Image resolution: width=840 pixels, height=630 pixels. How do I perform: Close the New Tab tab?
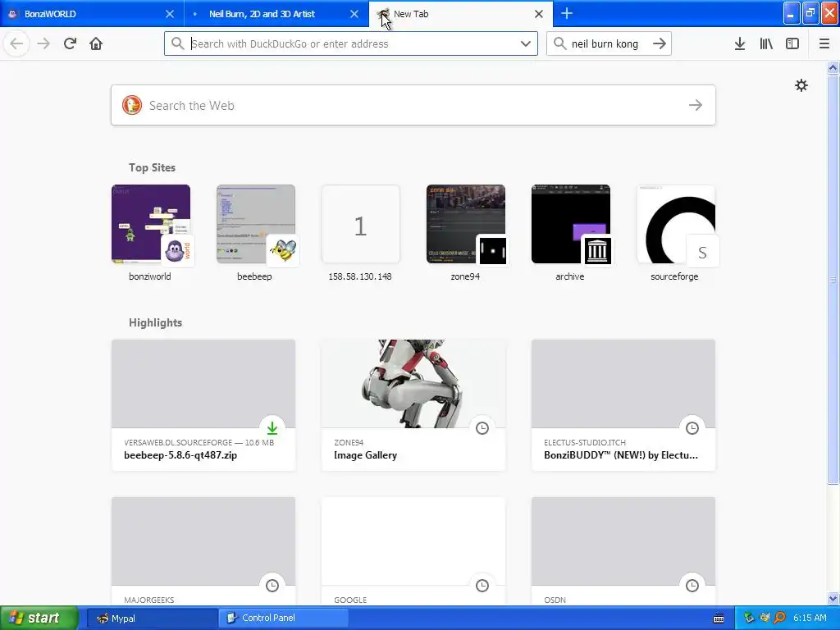[x=539, y=14]
